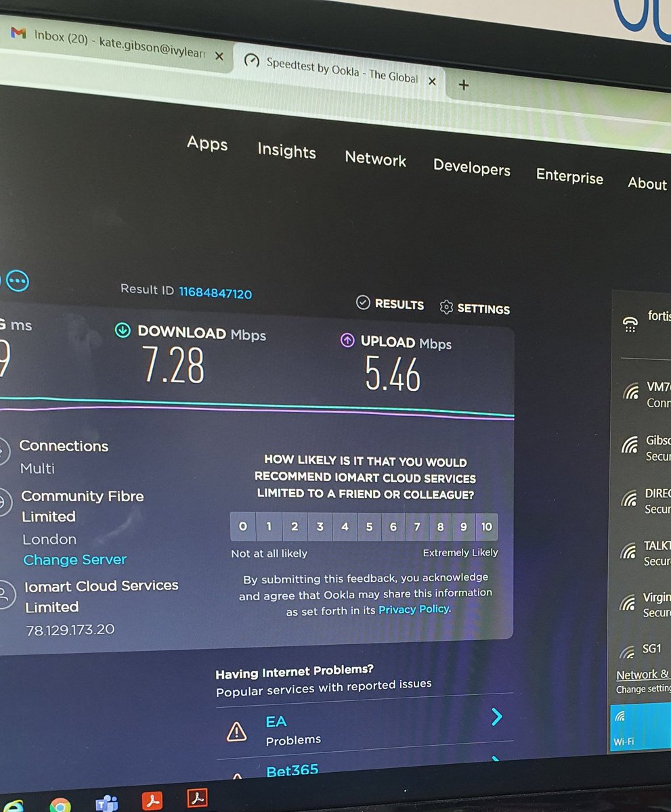The height and width of the screenshot is (812, 671).
Task: Rate recommendation as 9
Action: point(463,526)
